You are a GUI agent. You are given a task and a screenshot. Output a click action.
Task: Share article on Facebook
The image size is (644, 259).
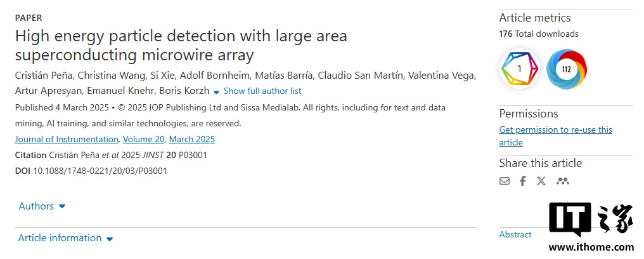[523, 181]
